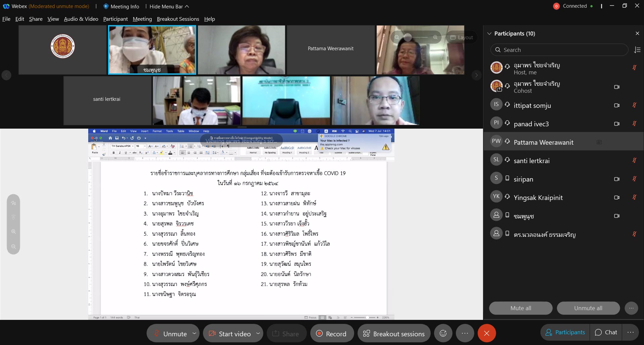Click ittipat somju's video camera icon
644x345 pixels.
point(616,106)
